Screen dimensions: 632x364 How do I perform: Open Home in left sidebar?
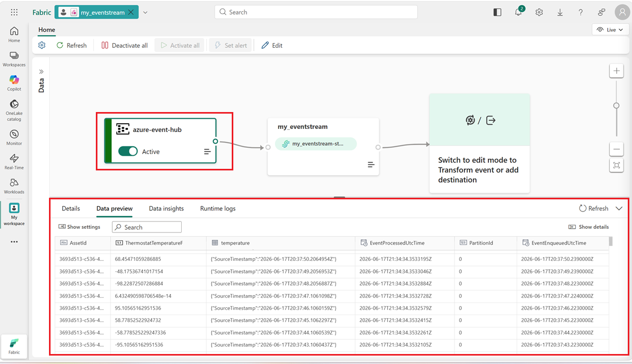coord(14,35)
